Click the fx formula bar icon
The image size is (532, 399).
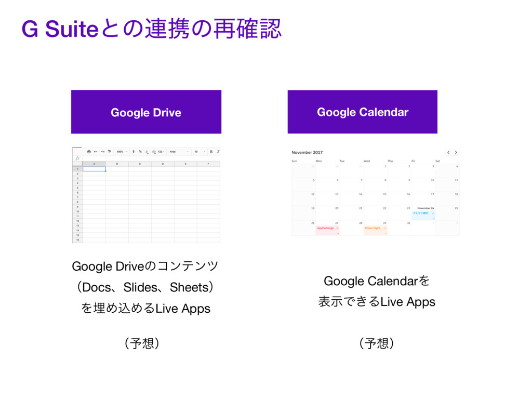tap(78, 158)
